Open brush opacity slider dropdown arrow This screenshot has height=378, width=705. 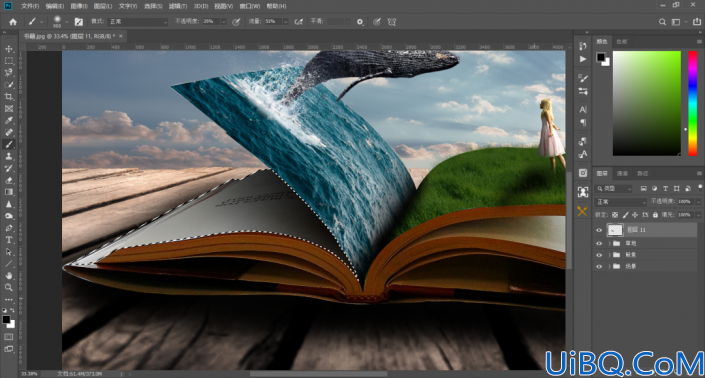click(223, 22)
